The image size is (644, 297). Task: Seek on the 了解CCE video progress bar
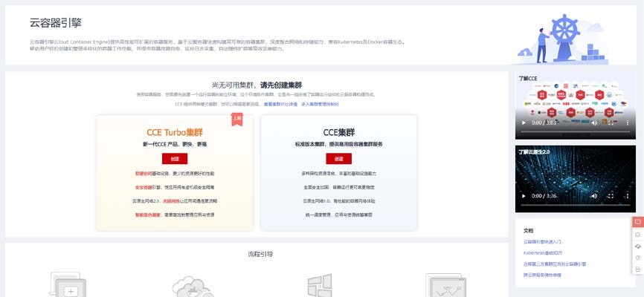[x=576, y=131]
